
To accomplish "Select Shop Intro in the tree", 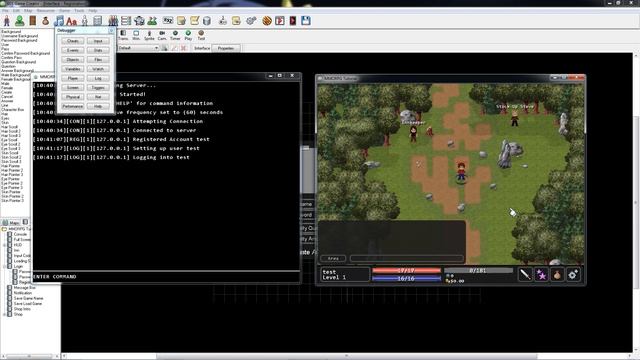I will (22, 309).
